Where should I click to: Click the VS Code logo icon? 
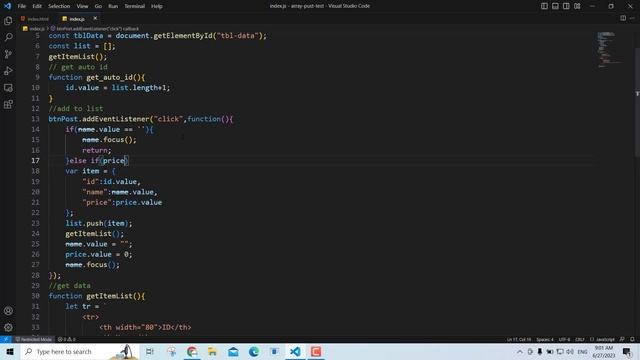[x=7, y=6]
